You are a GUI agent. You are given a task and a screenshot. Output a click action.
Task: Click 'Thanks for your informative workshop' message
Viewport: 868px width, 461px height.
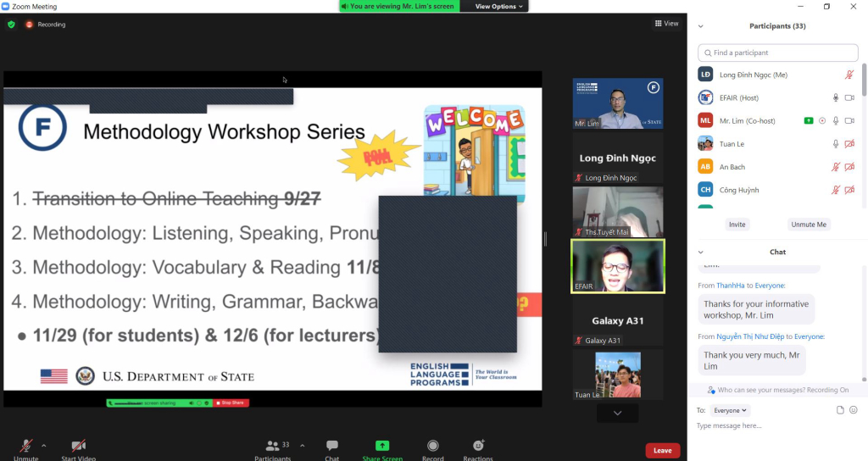(756, 309)
